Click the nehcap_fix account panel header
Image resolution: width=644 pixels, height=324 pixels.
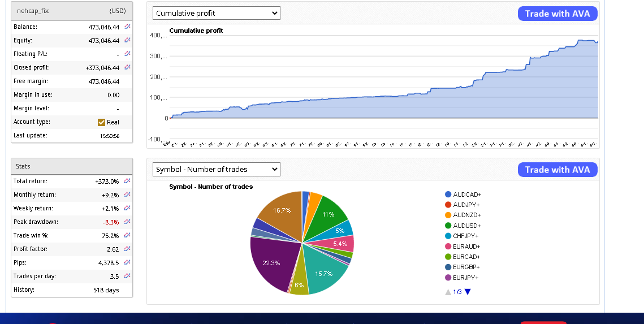coord(72,11)
